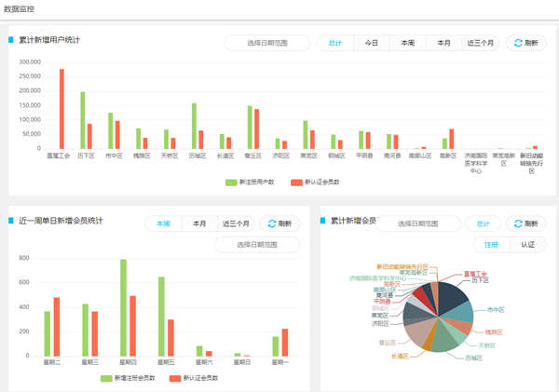The width and height of the screenshot is (559, 392).
Task: Switch to the 今日 tab
Action: [x=372, y=43]
